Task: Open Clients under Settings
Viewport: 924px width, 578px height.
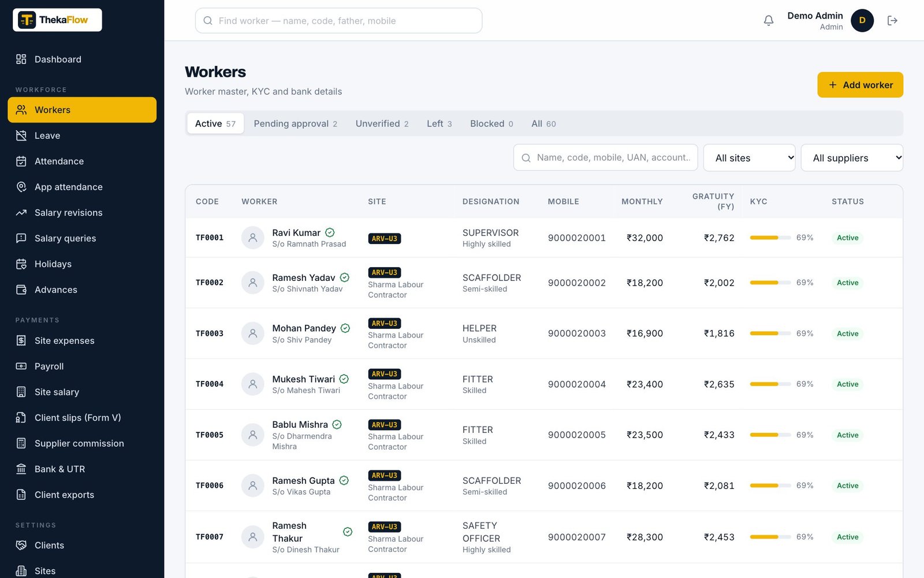Action: click(x=82, y=545)
